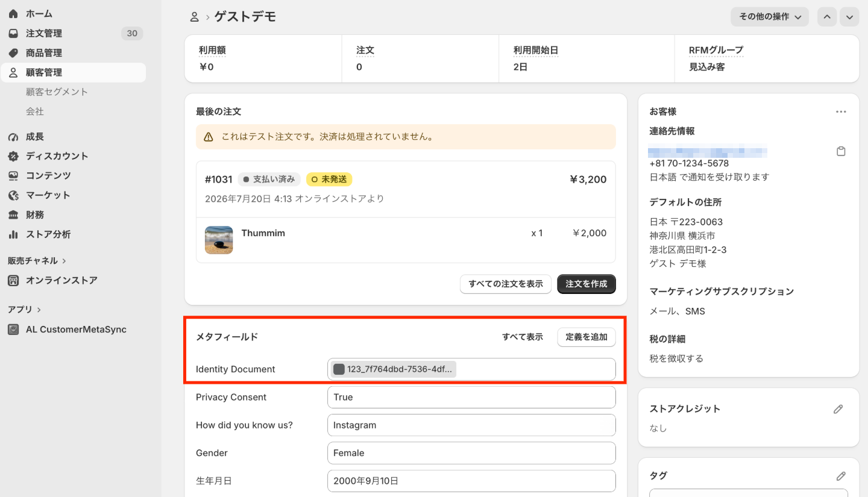Edit tags with pencil icon
Screen dimensions: 868x497
[841, 476]
